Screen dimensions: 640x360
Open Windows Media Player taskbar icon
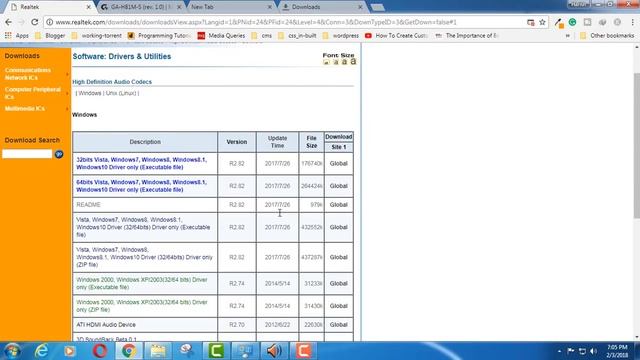pyautogui.click(x=69, y=351)
